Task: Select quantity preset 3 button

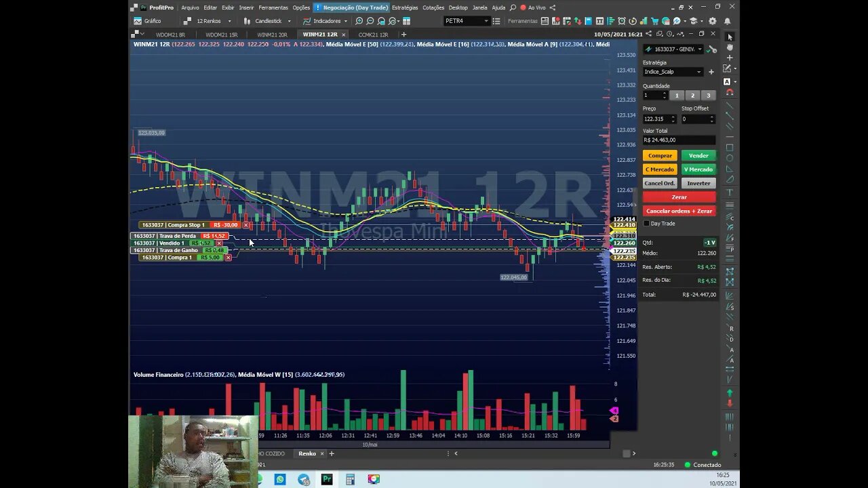Action: coord(709,96)
